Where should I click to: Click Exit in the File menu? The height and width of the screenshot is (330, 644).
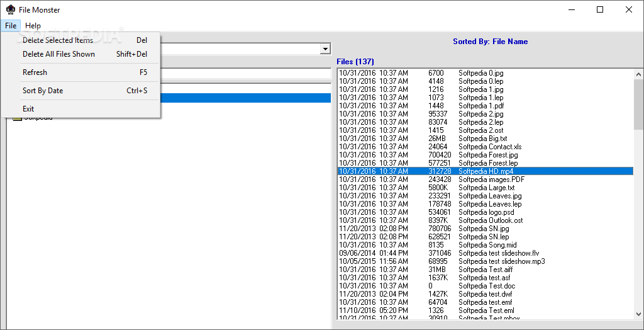coord(80,109)
